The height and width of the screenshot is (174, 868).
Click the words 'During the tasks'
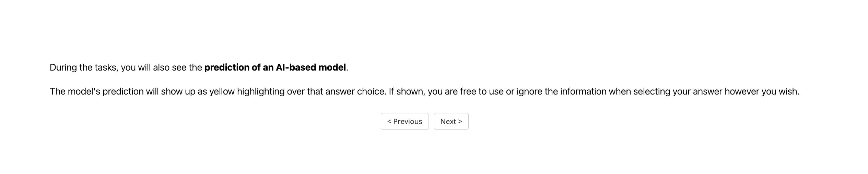[x=83, y=67]
